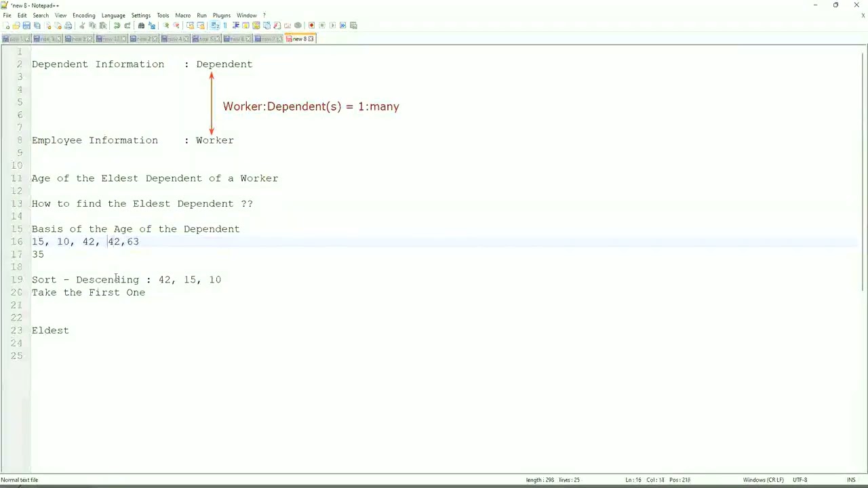
Task: Open the Plugins menu
Action: pyautogui.click(x=222, y=15)
